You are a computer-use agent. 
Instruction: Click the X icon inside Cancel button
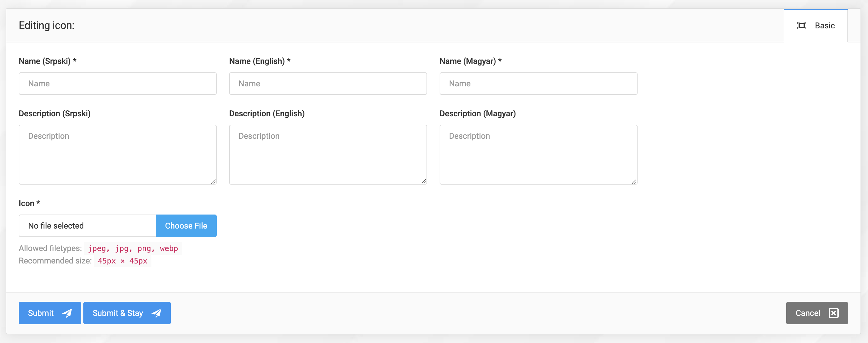834,313
